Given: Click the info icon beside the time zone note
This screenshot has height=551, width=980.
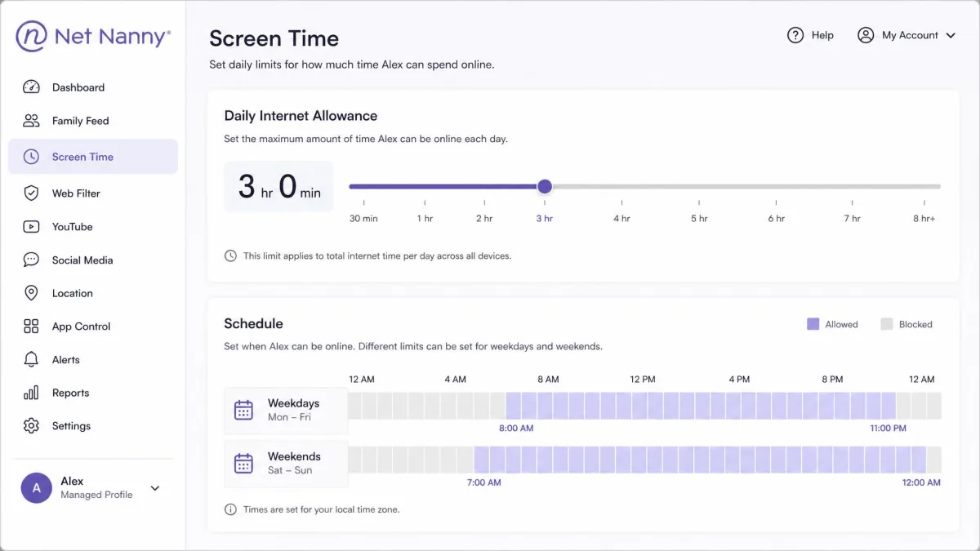Looking at the screenshot, I should pyautogui.click(x=230, y=509).
